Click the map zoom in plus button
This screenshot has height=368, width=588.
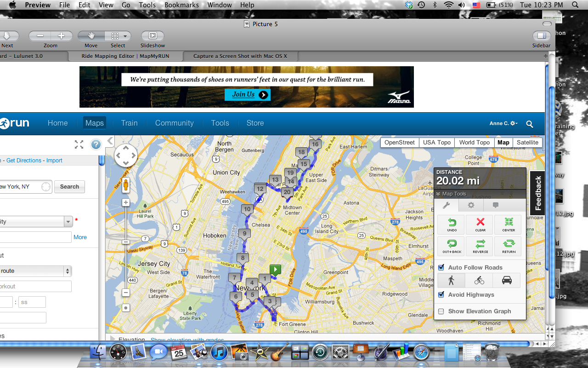pyautogui.click(x=126, y=202)
